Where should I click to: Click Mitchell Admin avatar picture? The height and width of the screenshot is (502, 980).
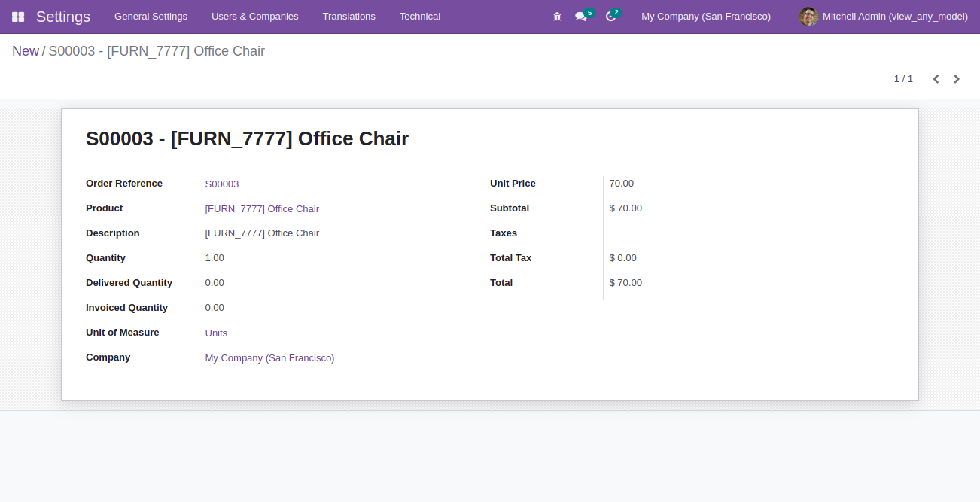pyautogui.click(x=808, y=17)
